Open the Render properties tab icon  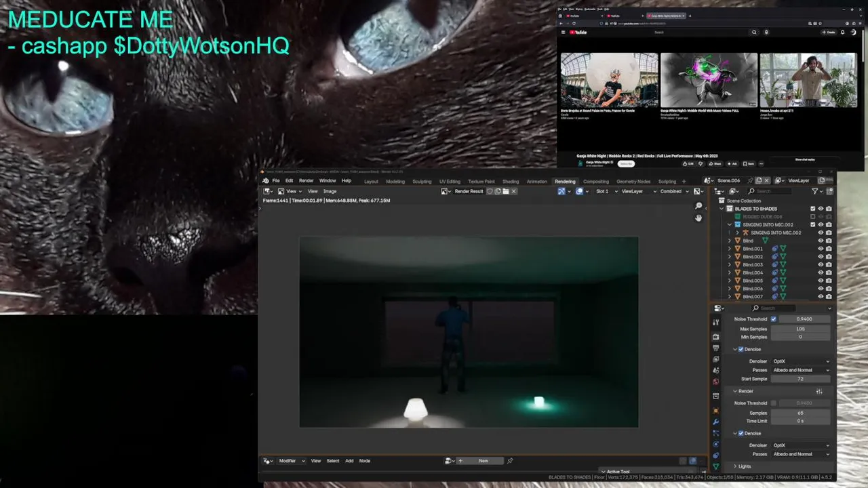pyautogui.click(x=715, y=337)
